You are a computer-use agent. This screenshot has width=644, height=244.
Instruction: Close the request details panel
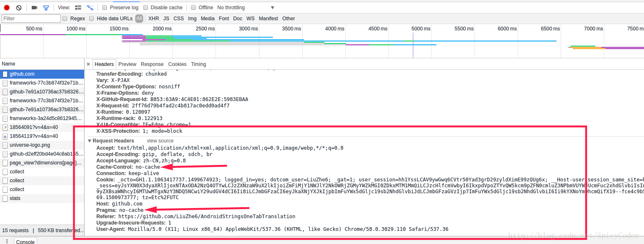pyautogui.click(x=88, y=64)
